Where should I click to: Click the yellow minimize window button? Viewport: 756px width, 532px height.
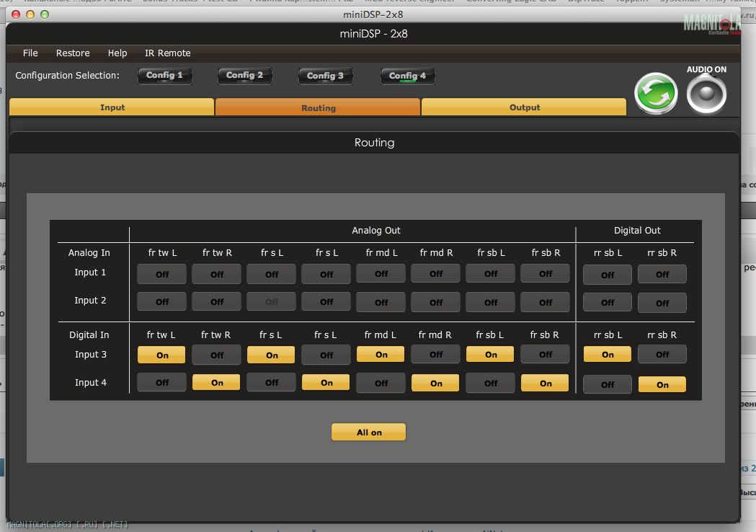pos(30,14)
